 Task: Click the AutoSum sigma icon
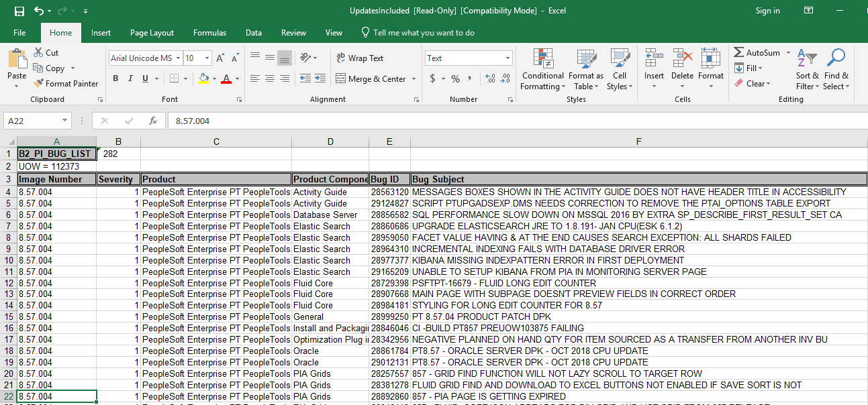(738, 52)
